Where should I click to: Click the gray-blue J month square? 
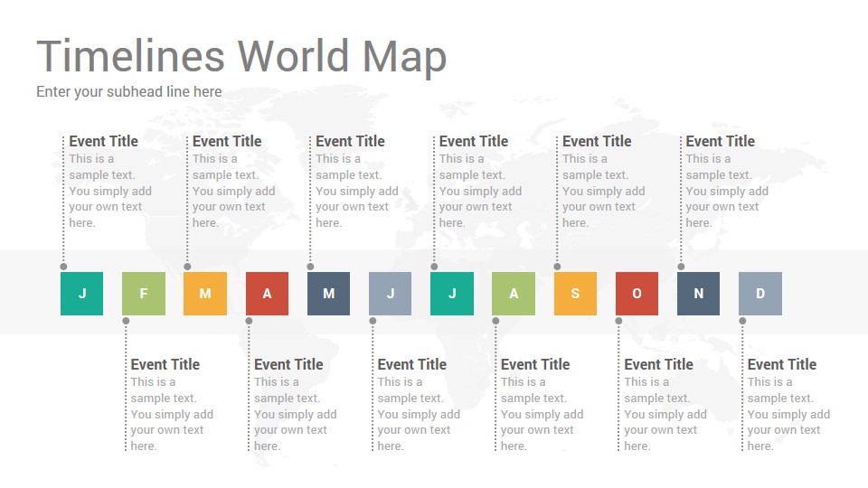(x=391, y=293)
